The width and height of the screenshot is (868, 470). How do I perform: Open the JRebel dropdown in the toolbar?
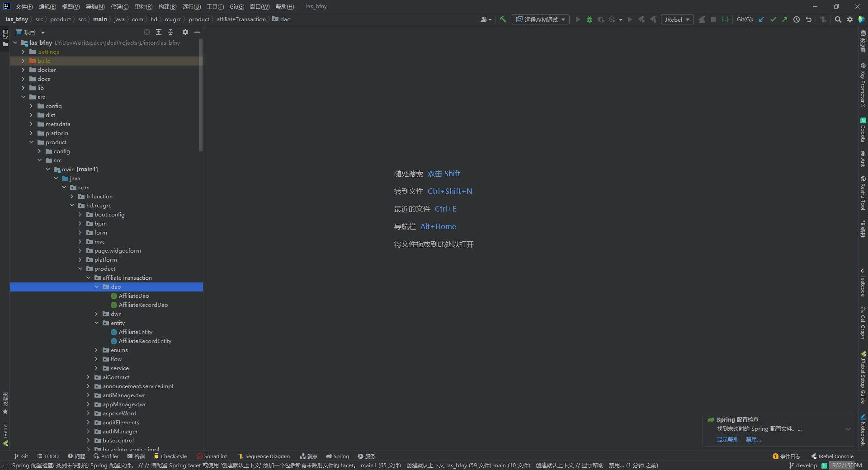tap(677, 19)
